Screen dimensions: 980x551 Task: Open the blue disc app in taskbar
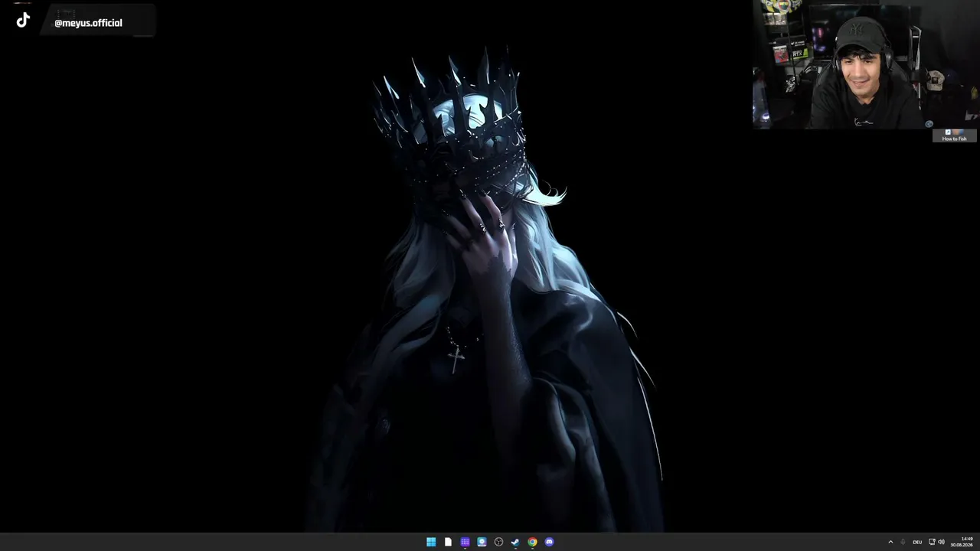[482, 542]
